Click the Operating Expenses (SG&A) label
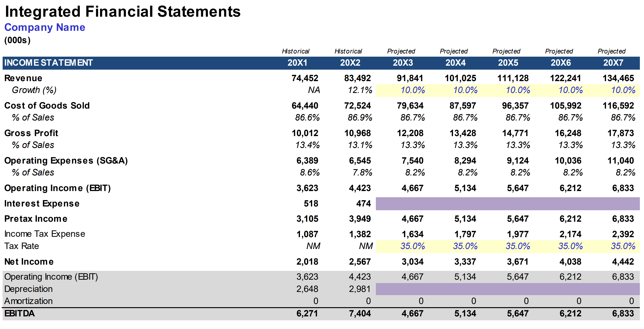 click(66, 161)
